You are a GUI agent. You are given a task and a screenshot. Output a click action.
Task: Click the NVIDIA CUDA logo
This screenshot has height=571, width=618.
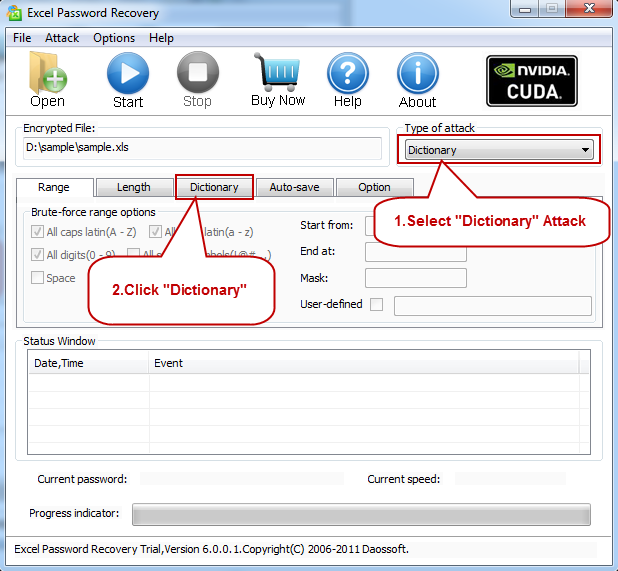pos(532,81)
